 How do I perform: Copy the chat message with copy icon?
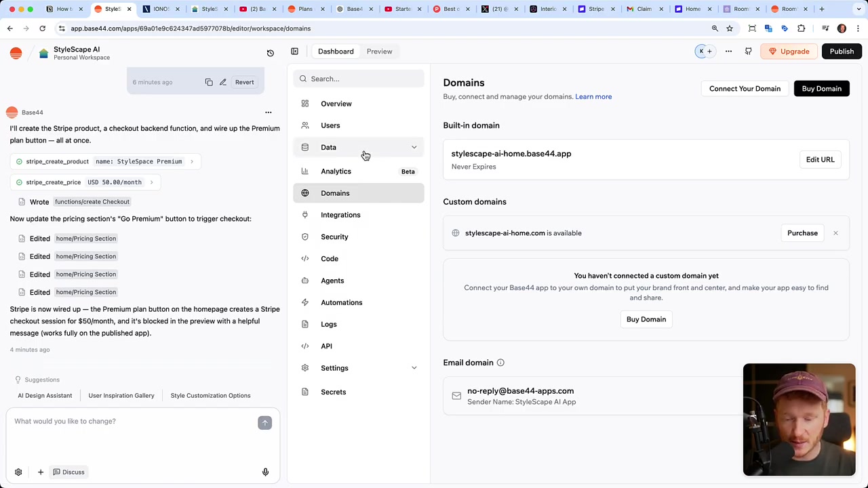pos(209,82)
